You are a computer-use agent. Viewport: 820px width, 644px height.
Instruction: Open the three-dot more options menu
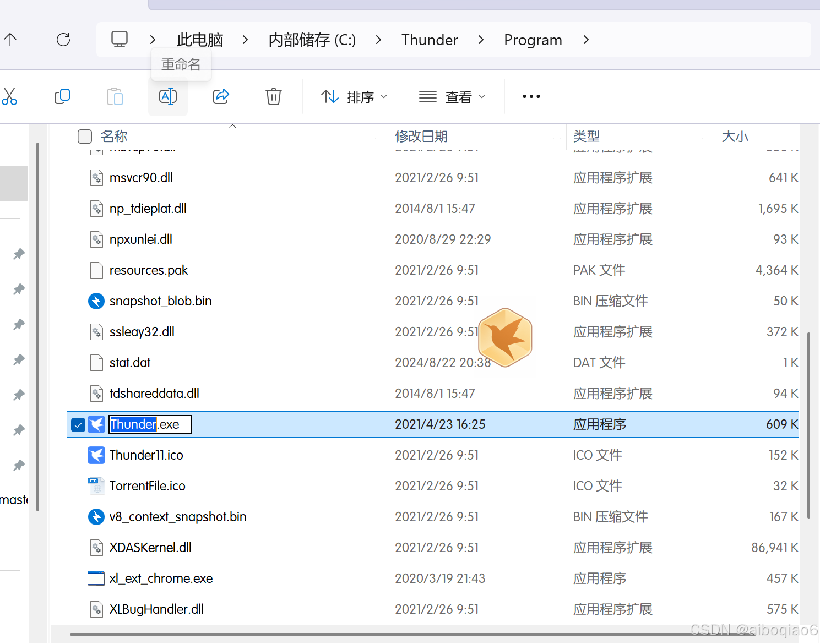click(531, 97)
